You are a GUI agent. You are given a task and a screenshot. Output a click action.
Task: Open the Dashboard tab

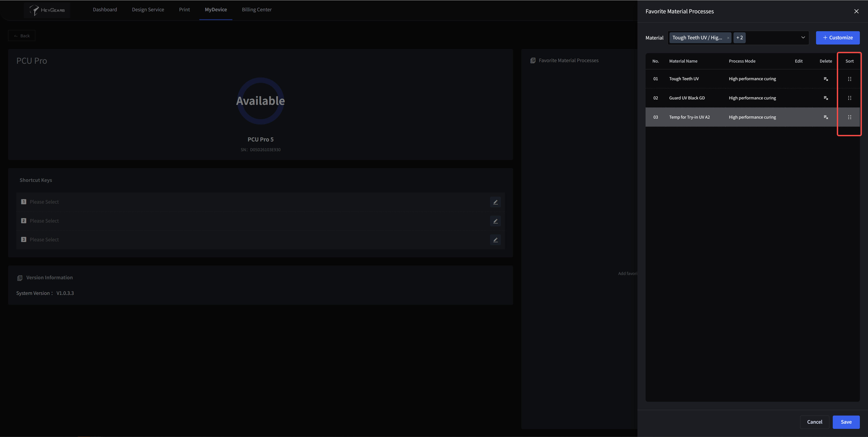(x=105, y=10)
